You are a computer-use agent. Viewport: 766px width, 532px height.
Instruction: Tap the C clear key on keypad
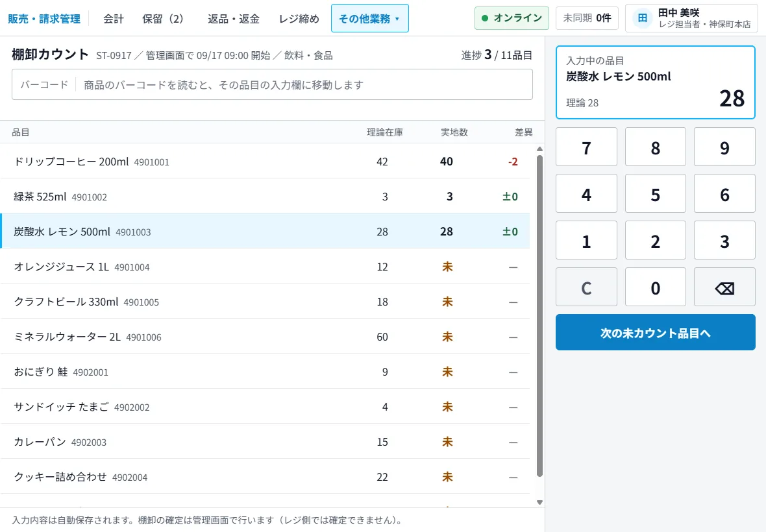click(586, 287)
